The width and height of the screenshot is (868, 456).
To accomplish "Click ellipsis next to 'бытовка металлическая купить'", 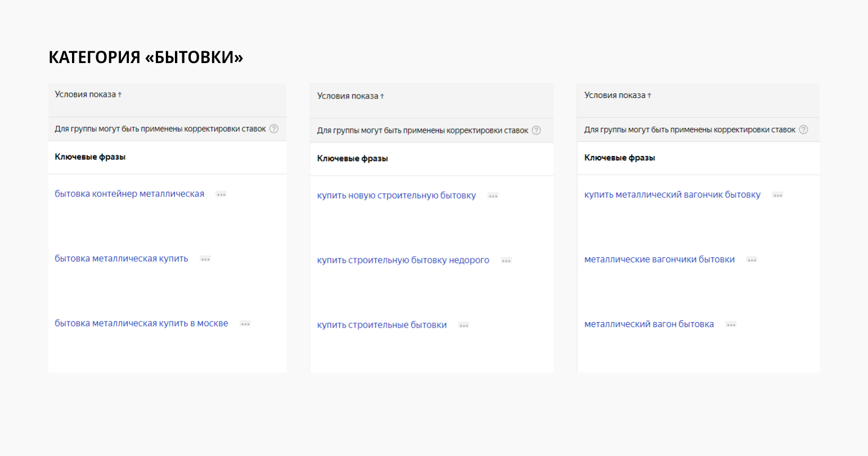I will (x=205, y=259).
